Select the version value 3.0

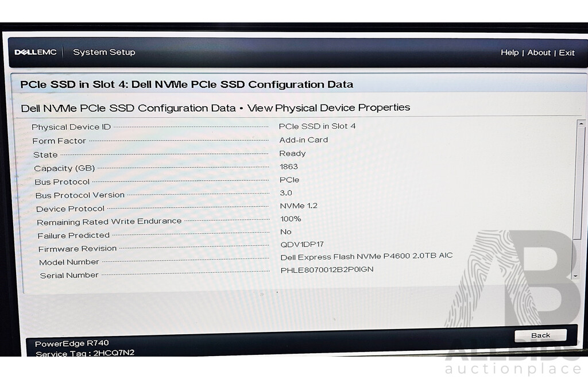point(286,193)
